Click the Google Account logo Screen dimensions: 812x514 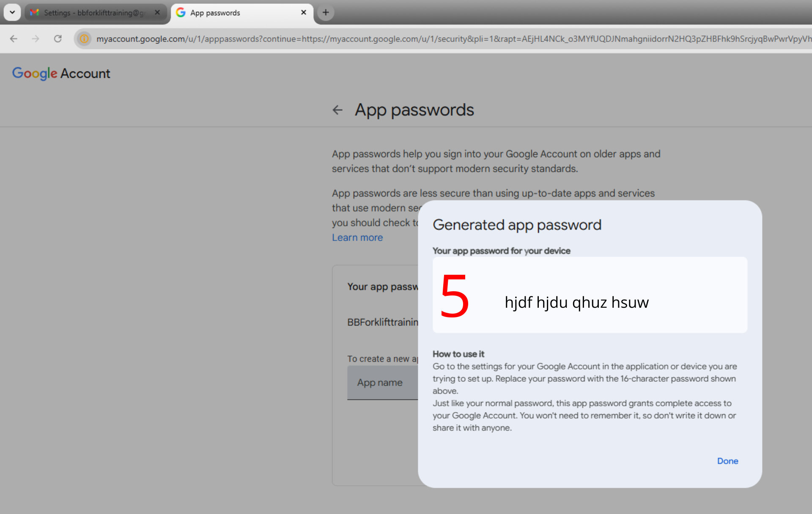(61, 74)
